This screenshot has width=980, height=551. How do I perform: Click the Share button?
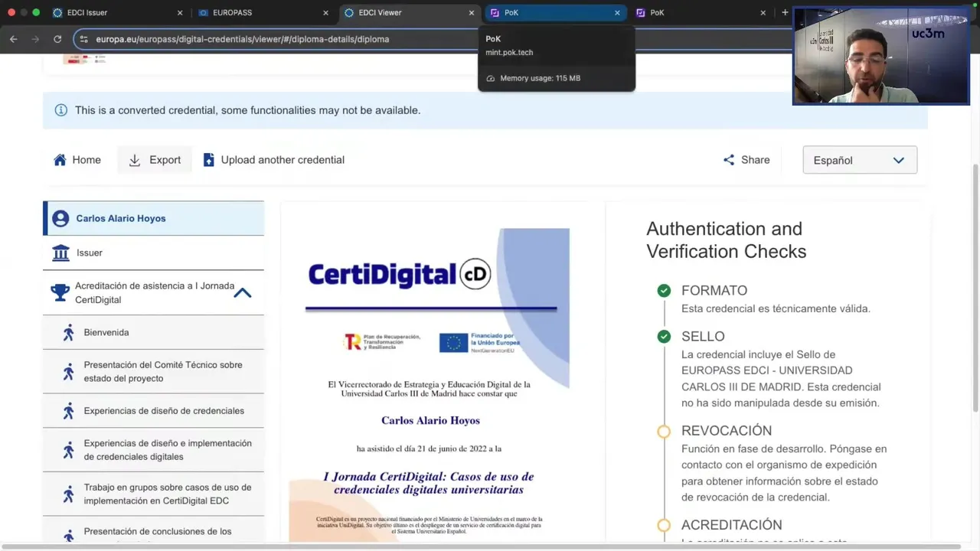(746, 160)
